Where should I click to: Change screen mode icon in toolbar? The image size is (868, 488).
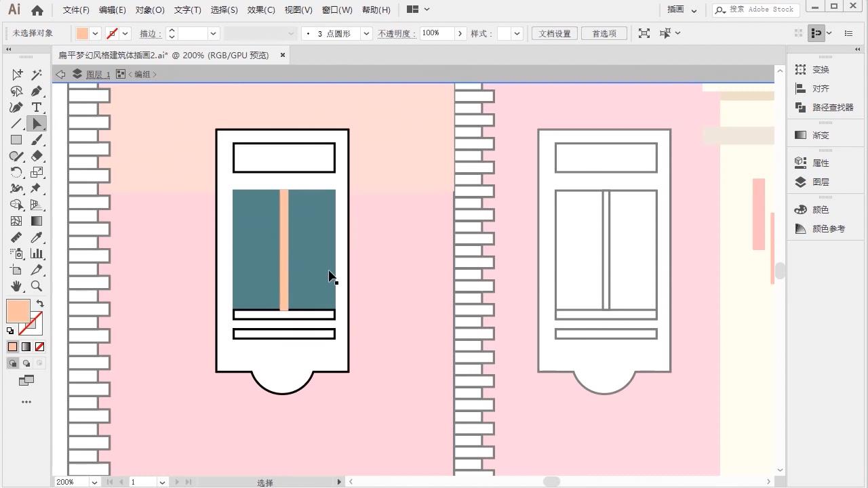(x=26, y=381)
